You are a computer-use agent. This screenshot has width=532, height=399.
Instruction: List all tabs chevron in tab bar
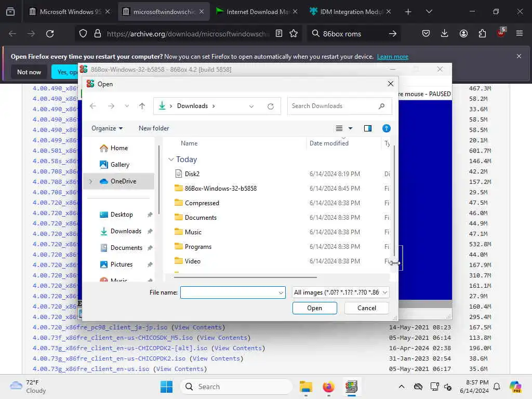429,11
